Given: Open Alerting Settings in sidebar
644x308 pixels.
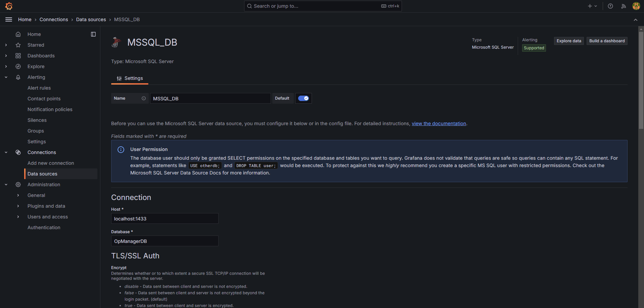Looking at the screenshot, I should tap(37, 142).
